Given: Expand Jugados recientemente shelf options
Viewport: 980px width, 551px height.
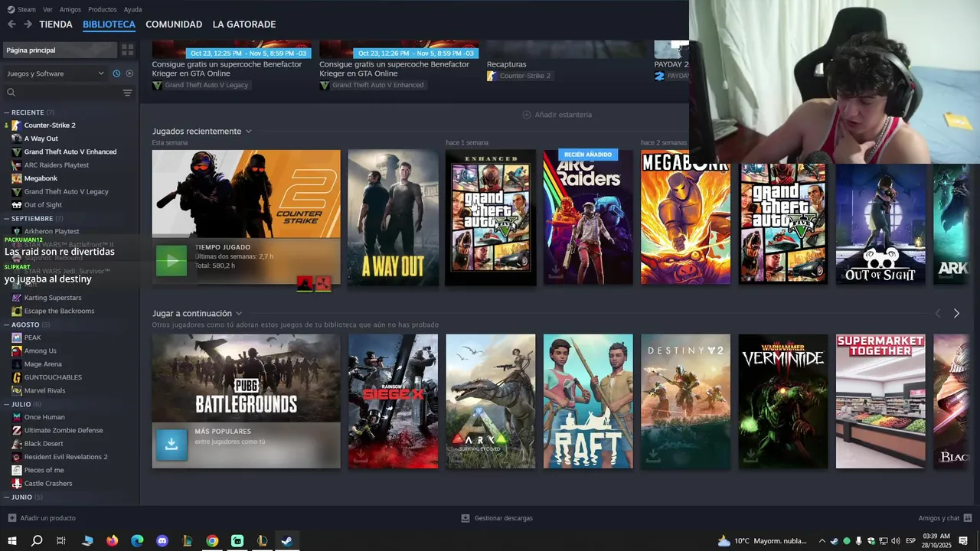Looking at the screenshot, I should click(x=248, y=132).
